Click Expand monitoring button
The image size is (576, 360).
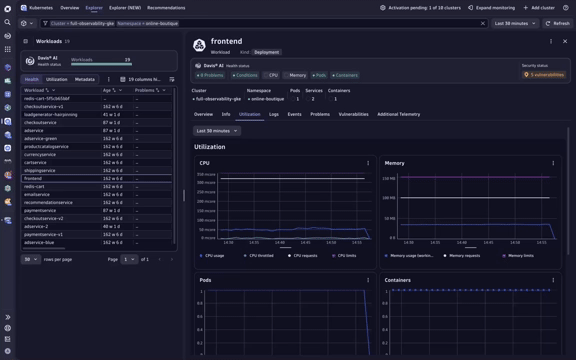(492, 8)
